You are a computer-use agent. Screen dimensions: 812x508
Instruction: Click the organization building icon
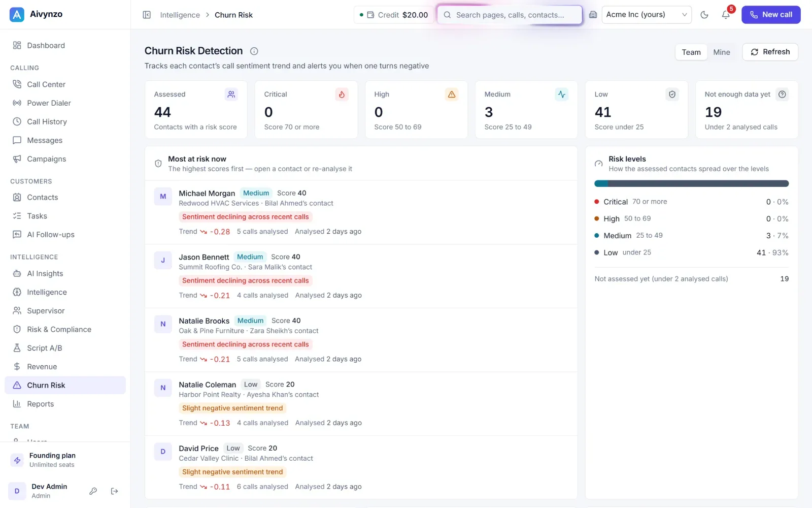point(593,15)
